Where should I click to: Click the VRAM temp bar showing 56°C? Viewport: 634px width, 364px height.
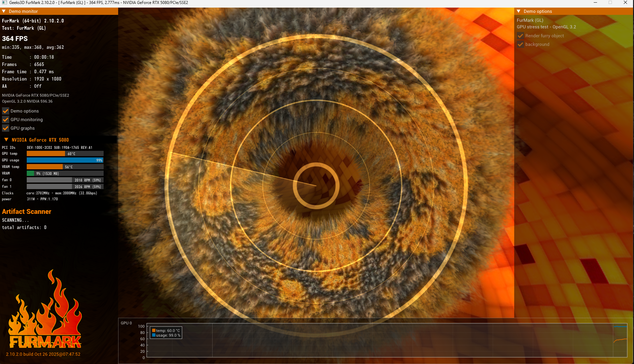point(65,167)
